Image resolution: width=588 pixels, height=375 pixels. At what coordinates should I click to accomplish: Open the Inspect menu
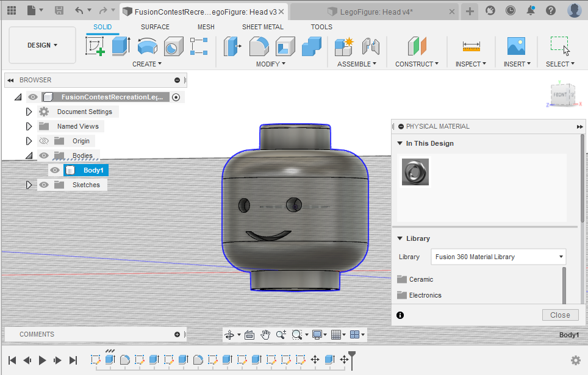471,64
